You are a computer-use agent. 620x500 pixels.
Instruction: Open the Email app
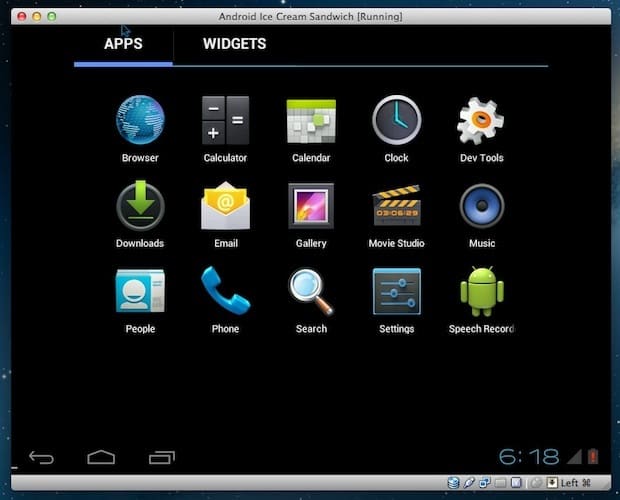coord(225,206)
